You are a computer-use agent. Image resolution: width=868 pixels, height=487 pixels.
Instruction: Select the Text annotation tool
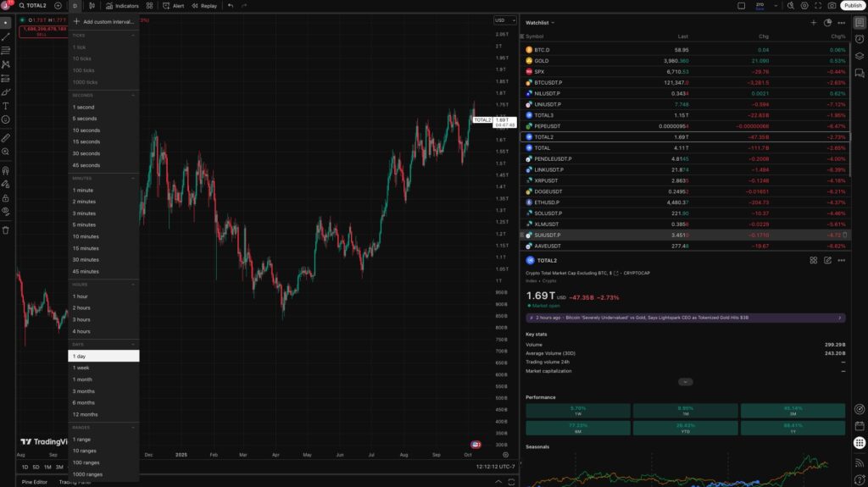point(6,106)
